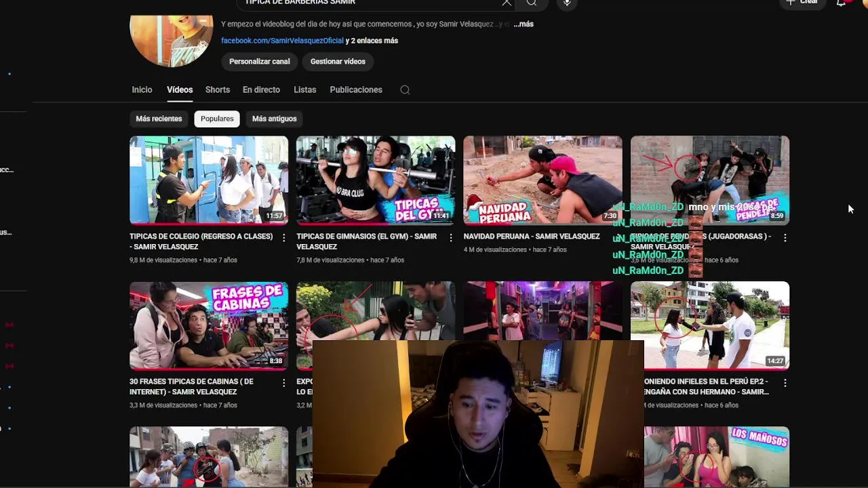The width and height of the screenshot is (868, 488).
Task: Open options menu for TIPICAS DE GIMNASIOS video
Action: click(451, 238)
